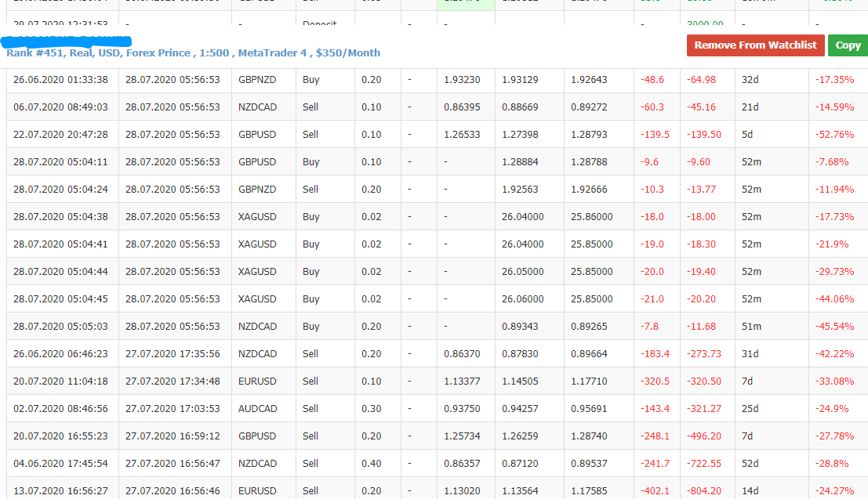This screenshot has height=499, width=868.
Task: Click profit value -19.40
Action: tap(701, 272)
